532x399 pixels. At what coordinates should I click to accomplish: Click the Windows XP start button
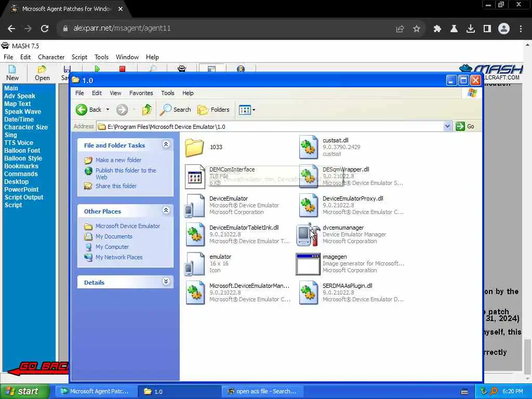(x=24, y=391)
